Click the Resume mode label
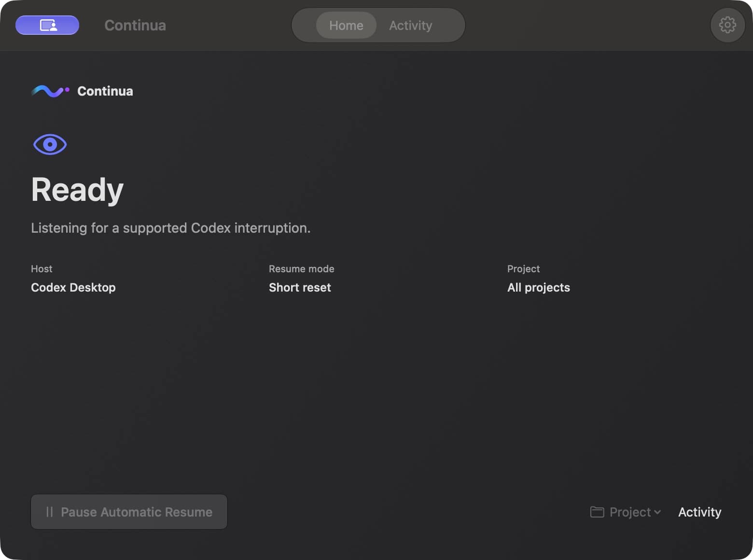This screenshot has height=560, width=753. pos(302,269)
